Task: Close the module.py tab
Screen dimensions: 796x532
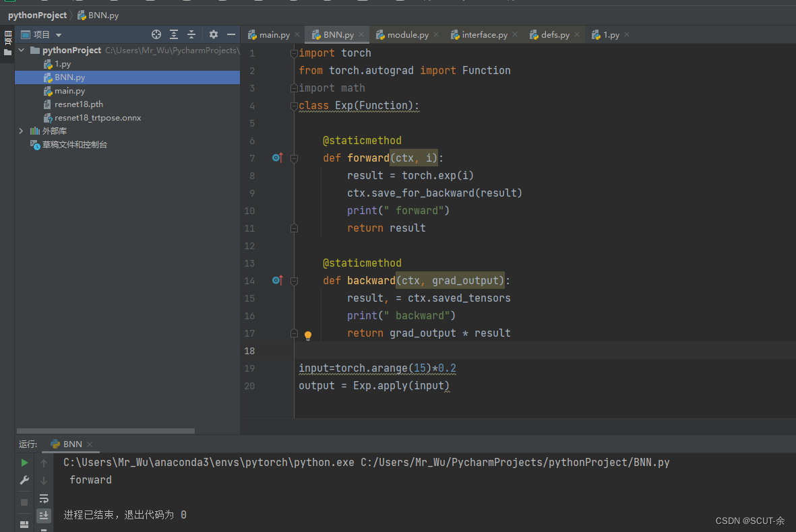Action: click(x=436, y=34)
